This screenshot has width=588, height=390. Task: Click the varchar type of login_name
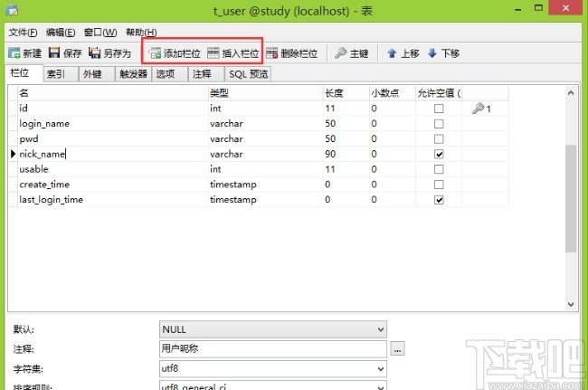[265, 123]
